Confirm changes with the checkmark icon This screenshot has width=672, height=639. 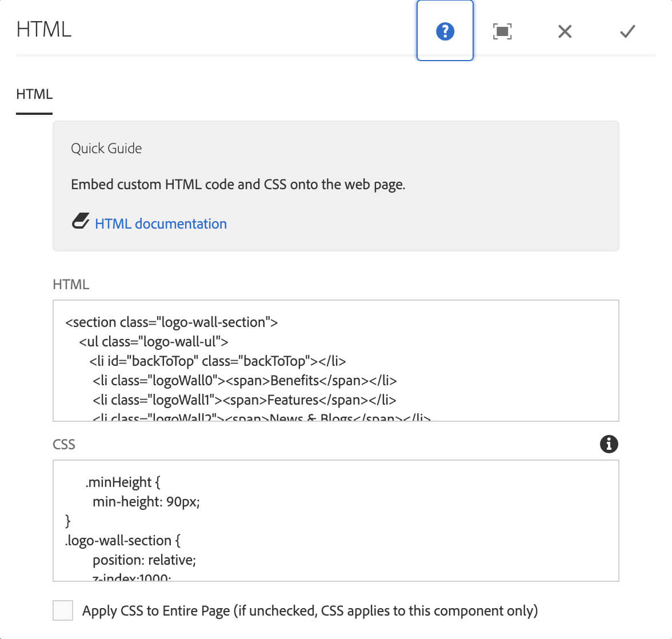pos(627,31)
